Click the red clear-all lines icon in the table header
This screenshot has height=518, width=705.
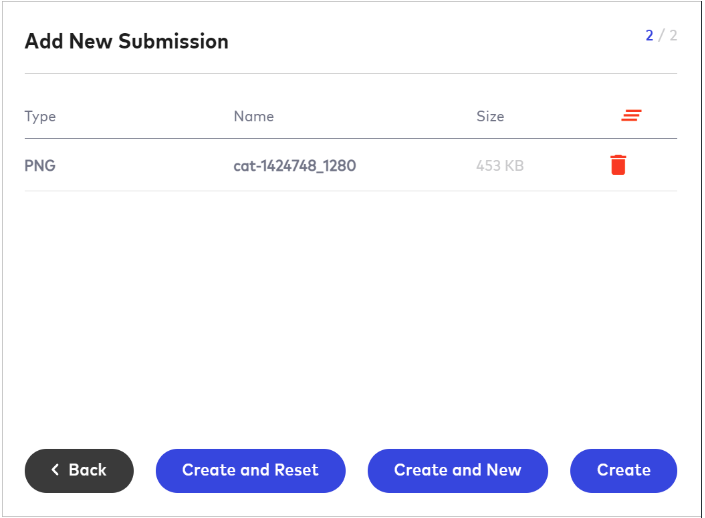pyautogui.click(x=631, y=116)
